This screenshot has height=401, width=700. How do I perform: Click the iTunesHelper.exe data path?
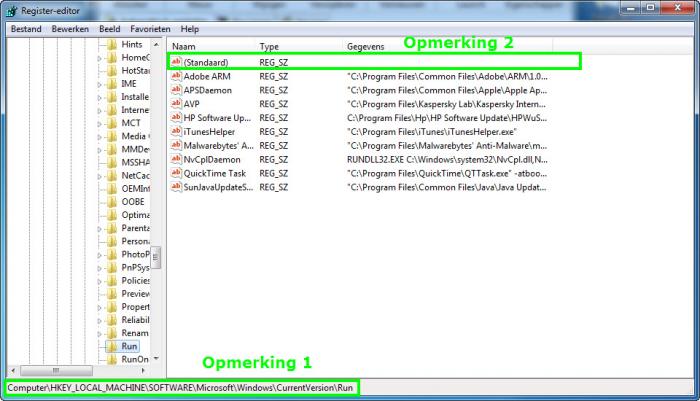432,132
